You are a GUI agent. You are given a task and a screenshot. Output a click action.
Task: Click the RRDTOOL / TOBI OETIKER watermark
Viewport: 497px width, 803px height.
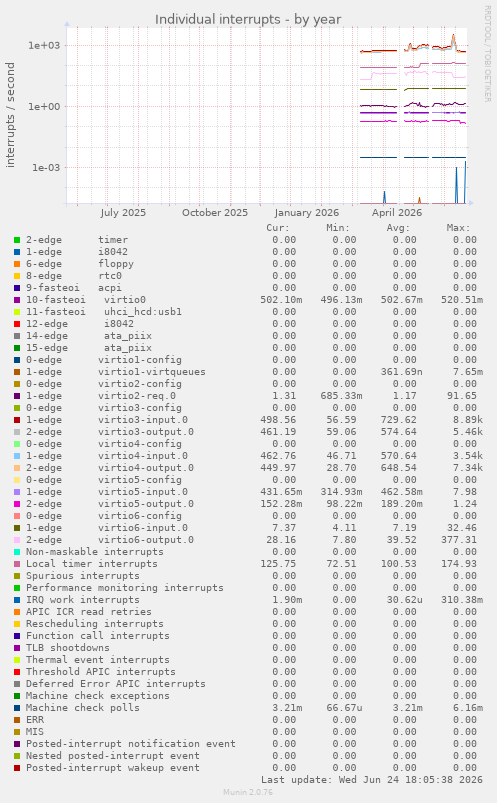coord(488,53)
